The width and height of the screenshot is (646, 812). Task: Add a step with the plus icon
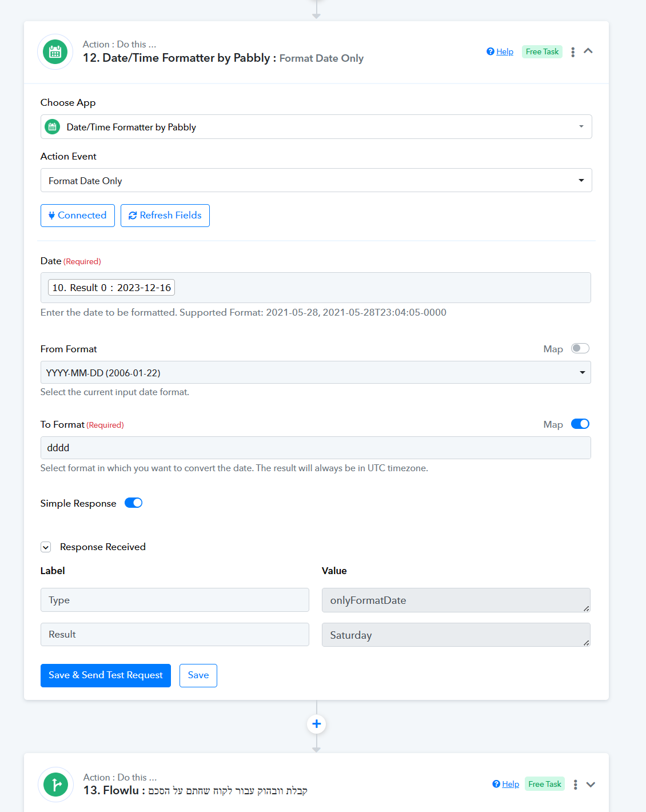pos(317,724)
